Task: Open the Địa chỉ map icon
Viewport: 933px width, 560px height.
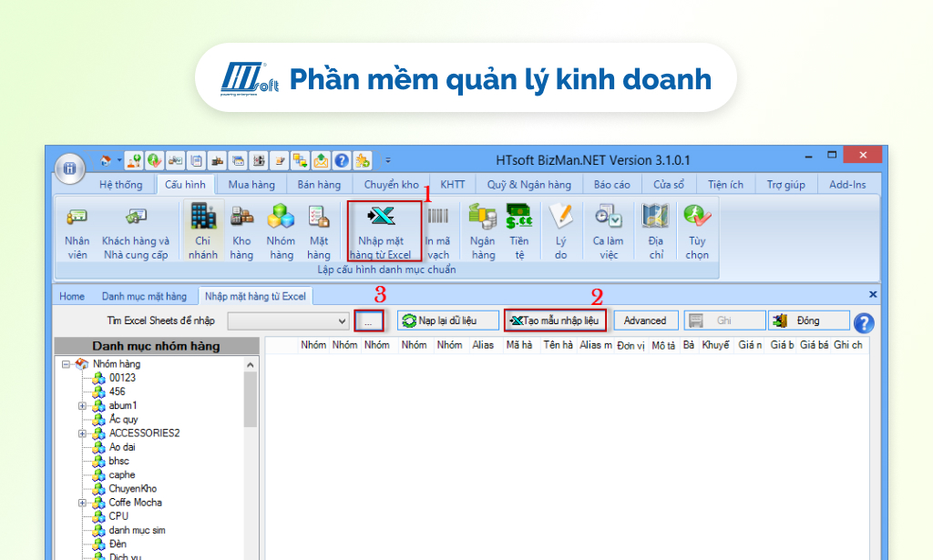Action: (x=656, y=232)
